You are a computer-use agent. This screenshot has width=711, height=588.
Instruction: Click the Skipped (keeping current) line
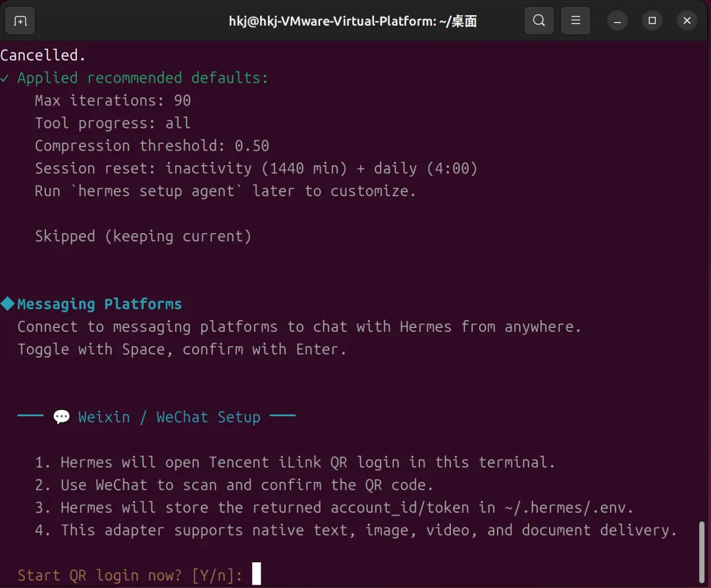click(x=143, y=236)
